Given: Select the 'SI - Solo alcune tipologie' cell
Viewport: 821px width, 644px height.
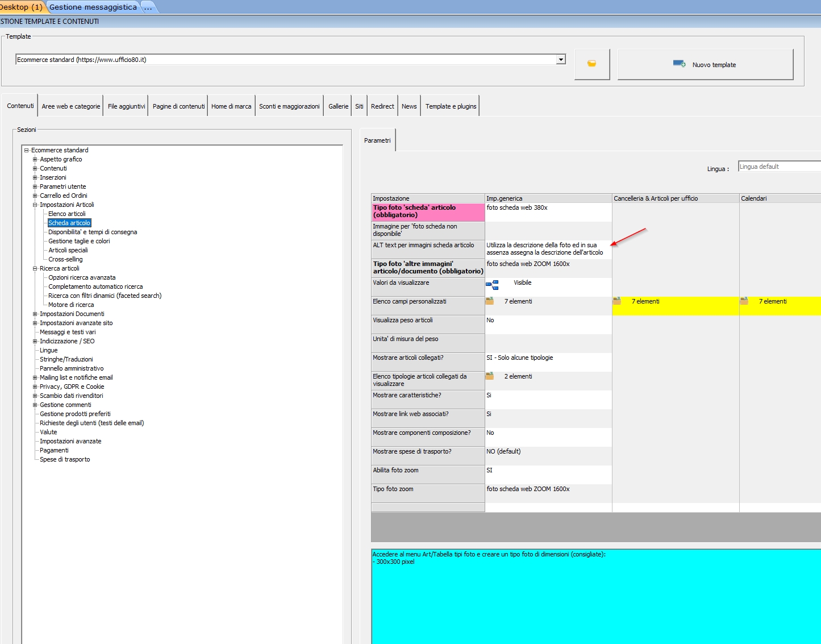Looking at the screenshot, I should pyautogui.click(x=548, y=362).
